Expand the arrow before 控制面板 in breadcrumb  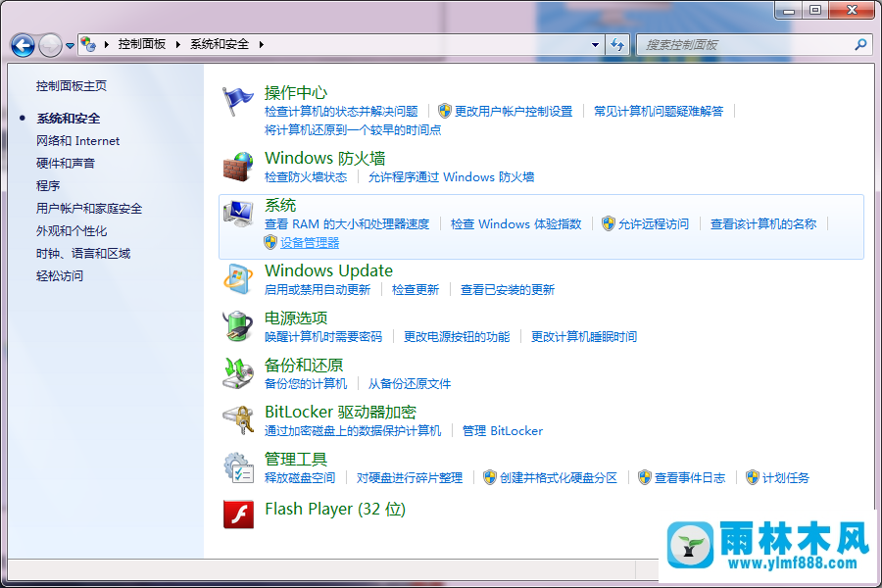[x=106, y=44]
